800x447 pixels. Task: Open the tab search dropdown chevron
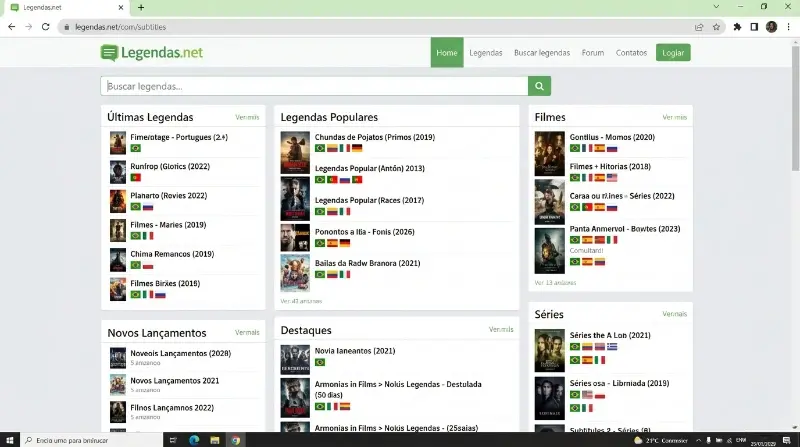click(x=716, y=7)
